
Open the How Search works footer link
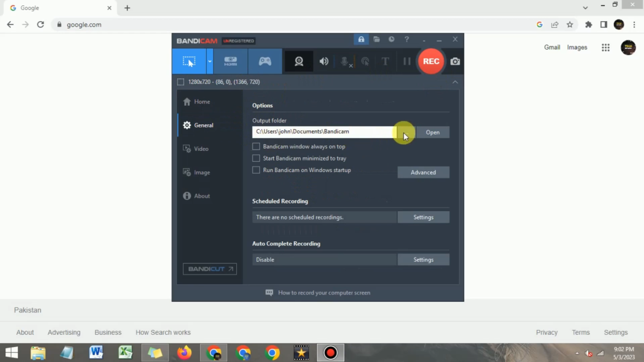pos(163,332)
